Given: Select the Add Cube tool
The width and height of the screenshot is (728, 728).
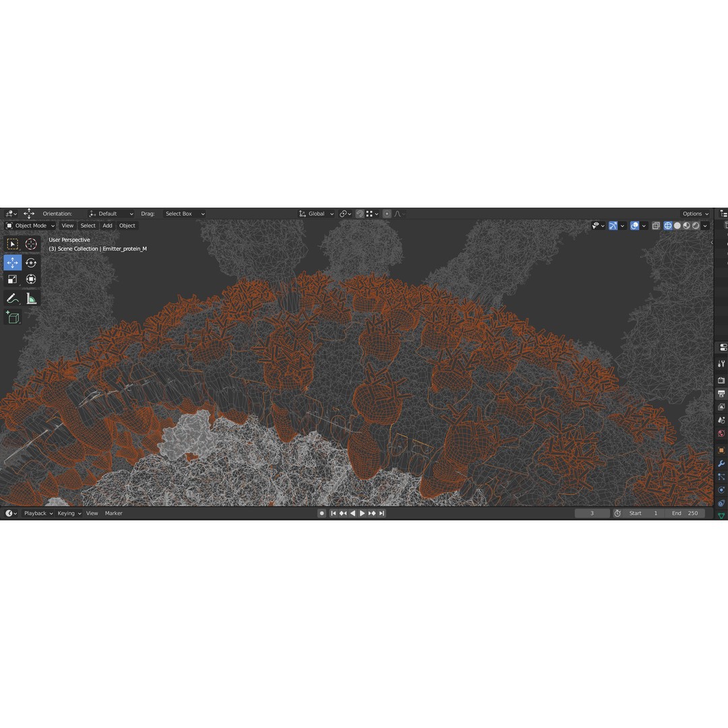Looking at the screenshot, I should (x=13, y=317).
